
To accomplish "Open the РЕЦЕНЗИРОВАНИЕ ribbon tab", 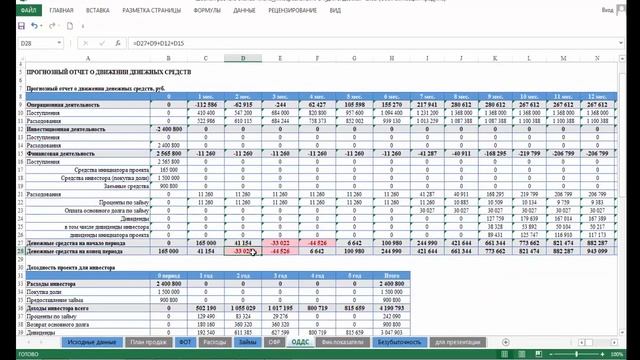I will click(x=292, y=10).
